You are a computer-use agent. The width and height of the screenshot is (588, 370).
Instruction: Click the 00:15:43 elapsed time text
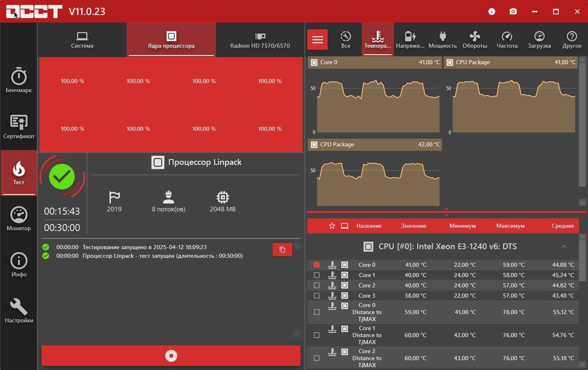62,211
